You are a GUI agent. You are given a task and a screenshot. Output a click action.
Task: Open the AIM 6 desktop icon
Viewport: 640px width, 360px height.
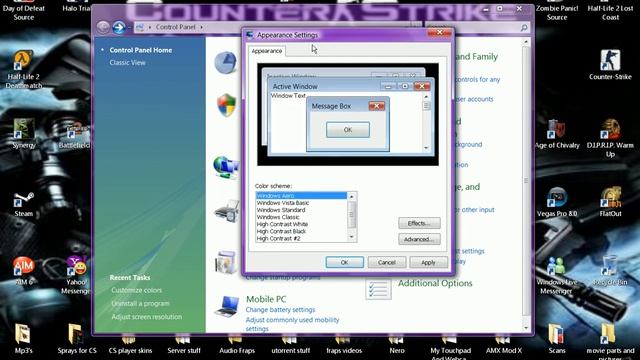pos(24,266)
